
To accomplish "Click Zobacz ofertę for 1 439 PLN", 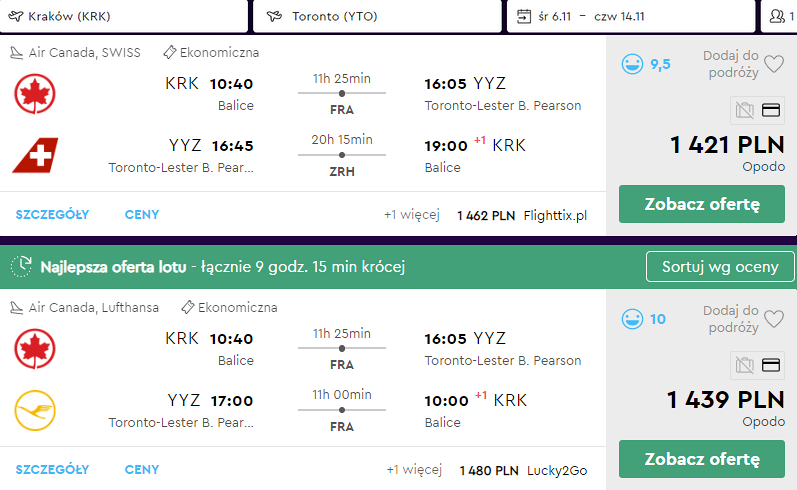I will tap(701, 460).
